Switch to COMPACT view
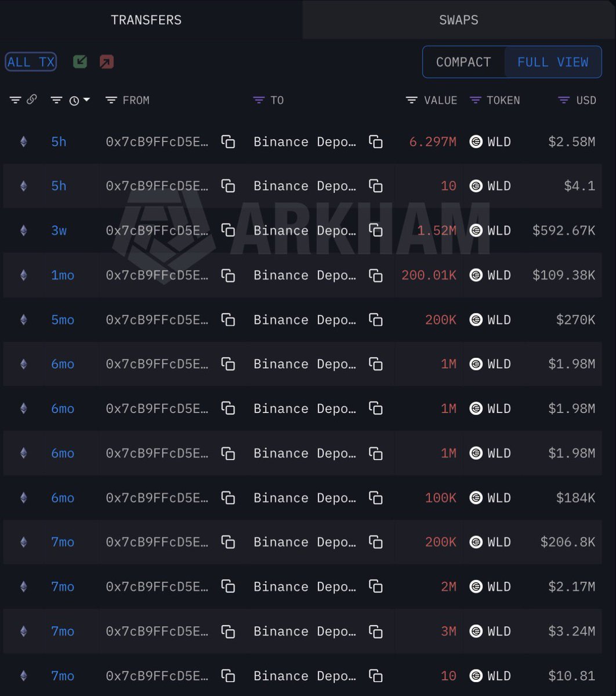This screenshot has width=616, height=696. pyautogui.click(x=463, y=62)
